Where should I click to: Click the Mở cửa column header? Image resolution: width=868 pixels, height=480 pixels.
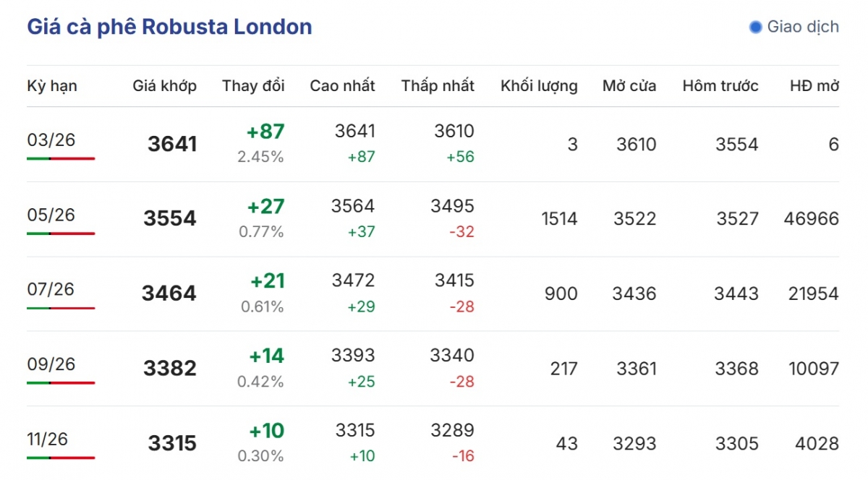629,86
